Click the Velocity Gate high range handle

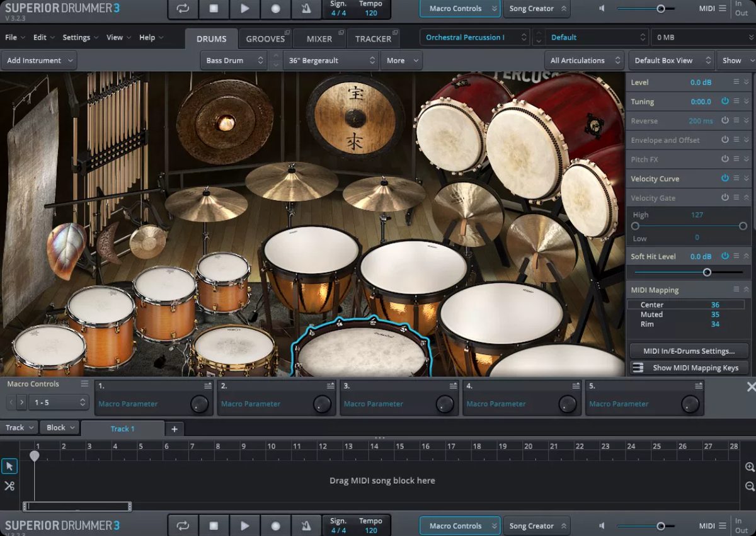[743, 226]
